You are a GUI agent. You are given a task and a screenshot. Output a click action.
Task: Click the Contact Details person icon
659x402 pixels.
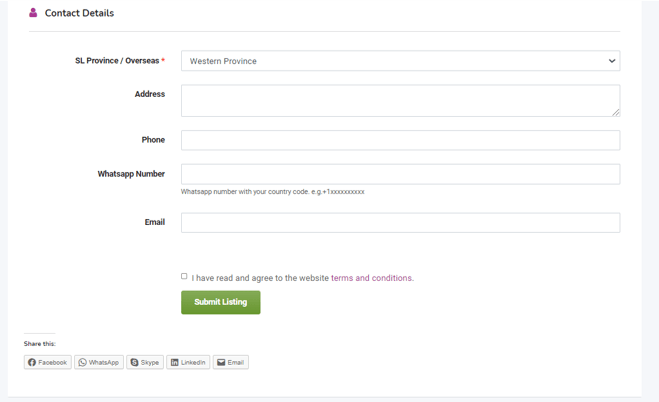(x=33, y=13)
